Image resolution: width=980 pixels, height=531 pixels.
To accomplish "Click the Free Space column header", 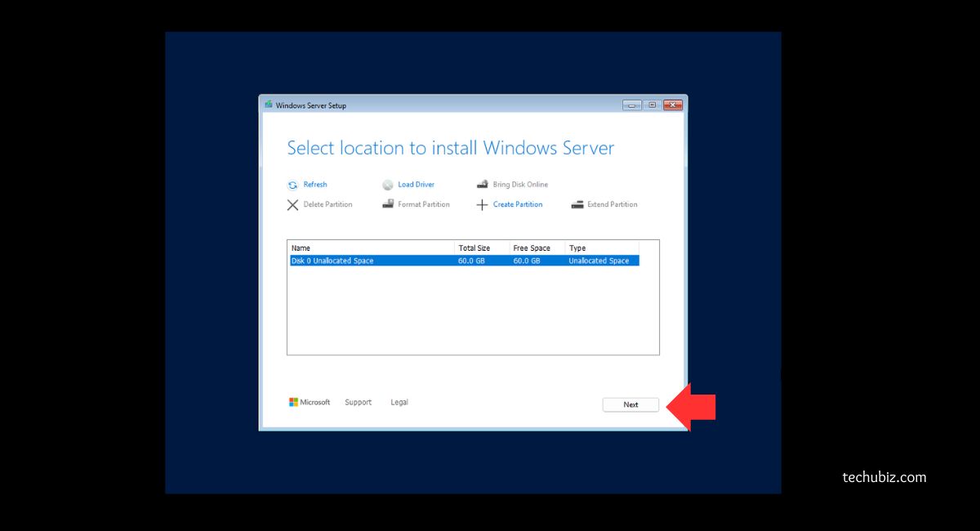I will (x=537, y=248).
